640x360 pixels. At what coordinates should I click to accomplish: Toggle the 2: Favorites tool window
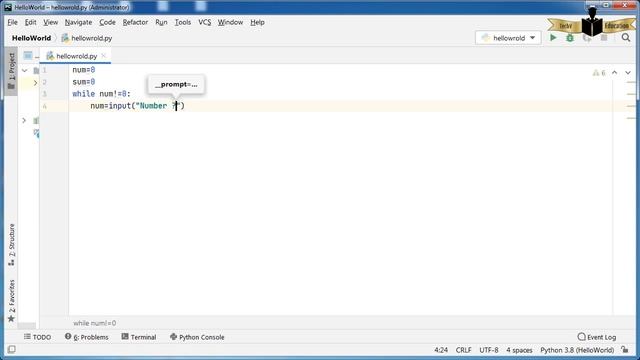pos(11,300)
